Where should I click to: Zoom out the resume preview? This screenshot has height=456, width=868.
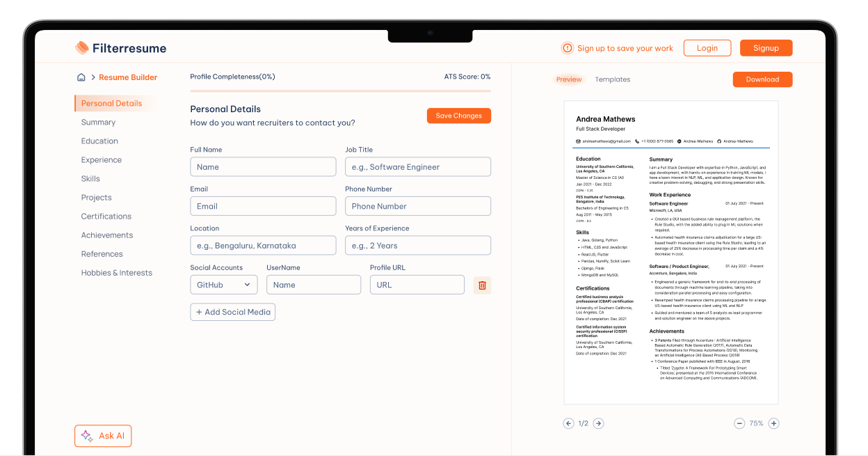[739, 423]
